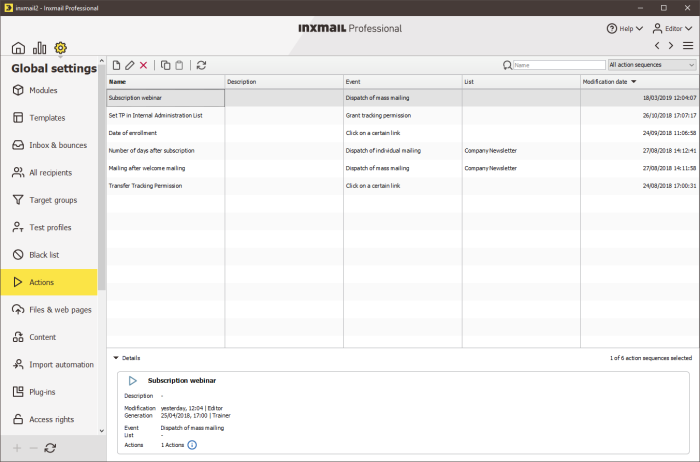Navigate forward with the right arrow
700x462 pixels.
click(671, 46)
